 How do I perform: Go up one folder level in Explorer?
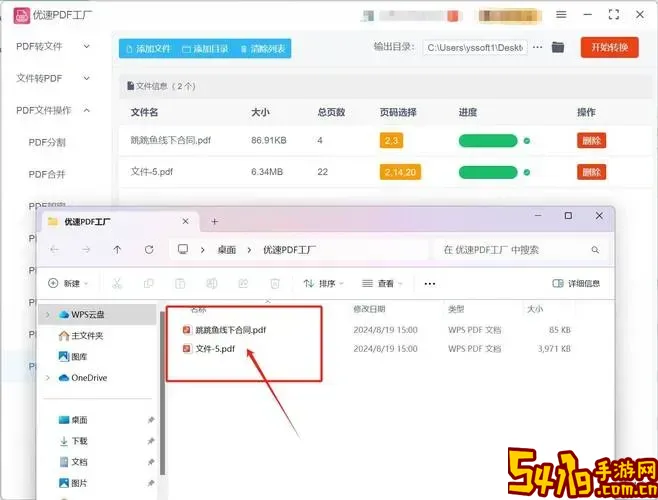click(x=117, y=250)
